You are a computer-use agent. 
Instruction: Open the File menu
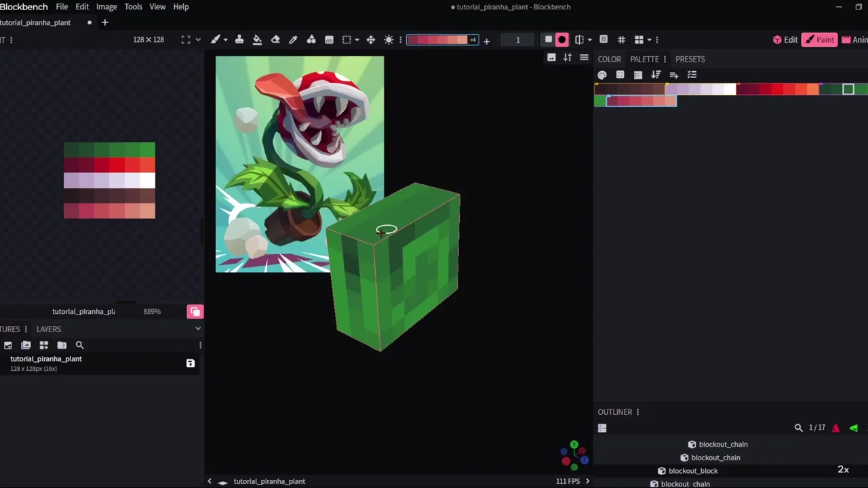click(62, 7)
